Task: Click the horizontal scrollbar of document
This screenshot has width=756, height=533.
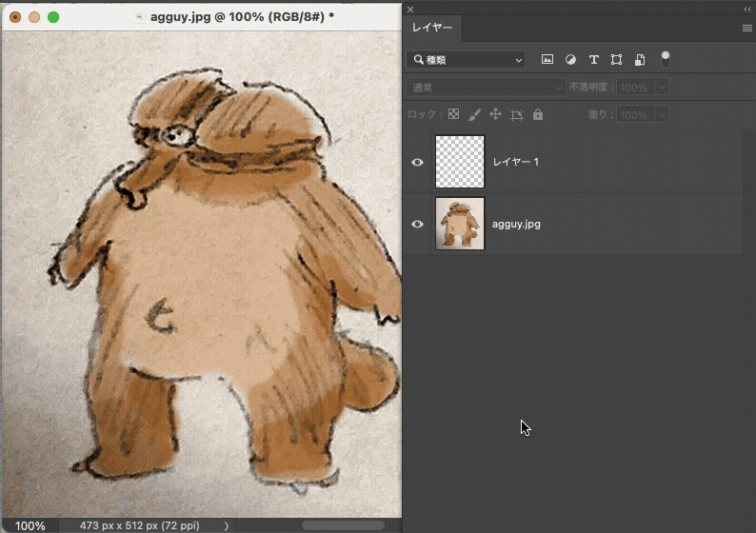Action: [344, 524]
